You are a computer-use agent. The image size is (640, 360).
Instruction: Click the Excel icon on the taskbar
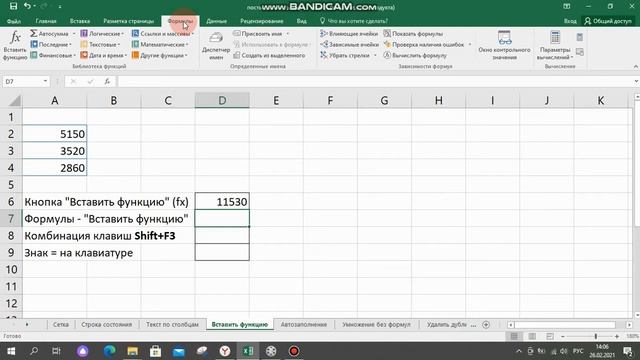coord(248,351)
